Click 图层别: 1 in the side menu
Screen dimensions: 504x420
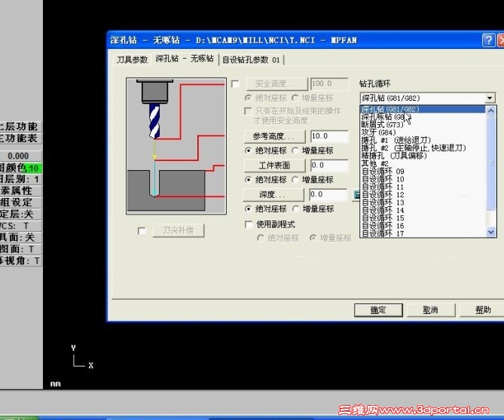20,179
